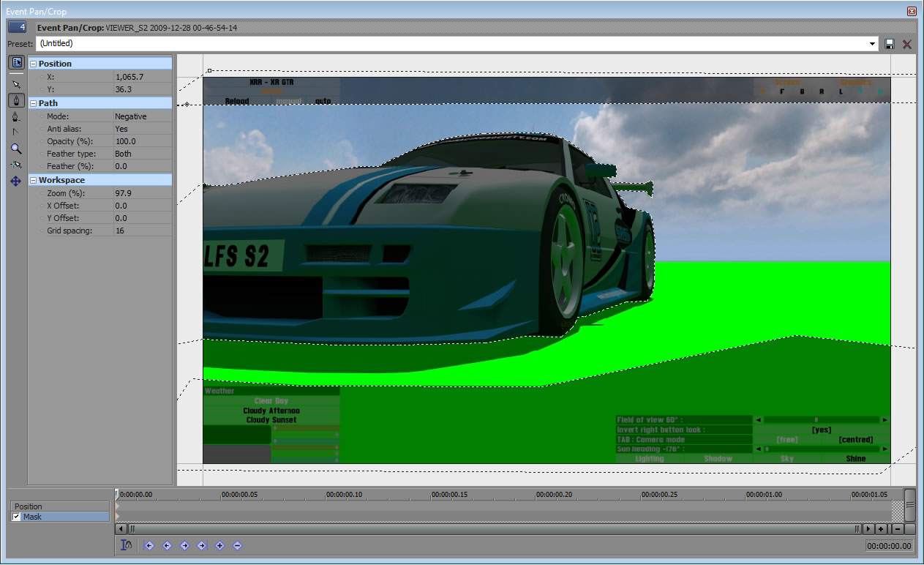The width and height of the screenshot is (924, 565).
Task: Click the horizontal timeline scrollbar bar
Action: pos(493,528)
